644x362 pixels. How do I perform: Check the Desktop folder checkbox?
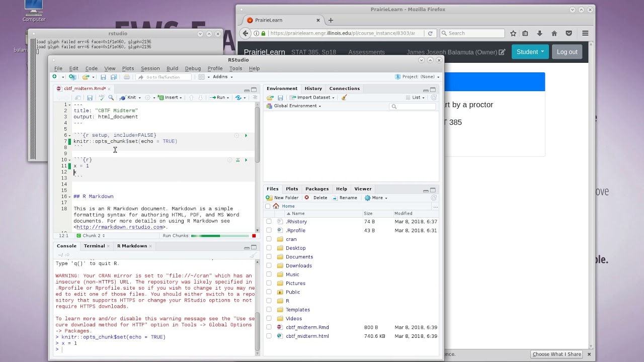[269, 248]
